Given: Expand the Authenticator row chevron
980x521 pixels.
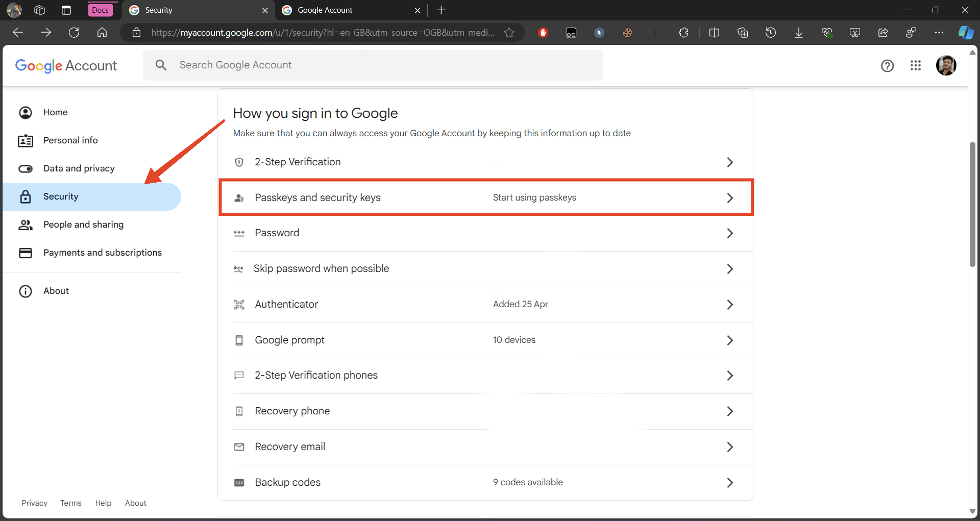Looking at the screenshot, I should pos(730,305).
